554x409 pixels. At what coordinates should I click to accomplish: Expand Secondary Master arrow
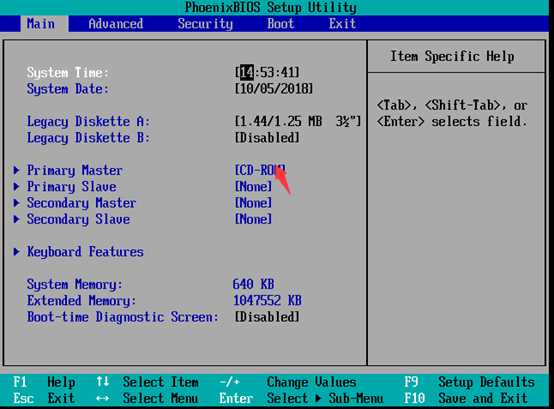point(16,203)
